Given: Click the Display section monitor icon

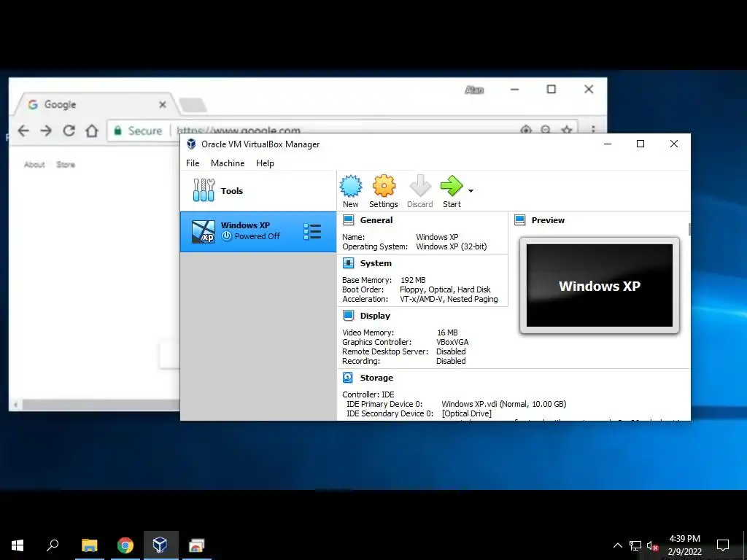Looking at the screenshot, I should (348, 315).
